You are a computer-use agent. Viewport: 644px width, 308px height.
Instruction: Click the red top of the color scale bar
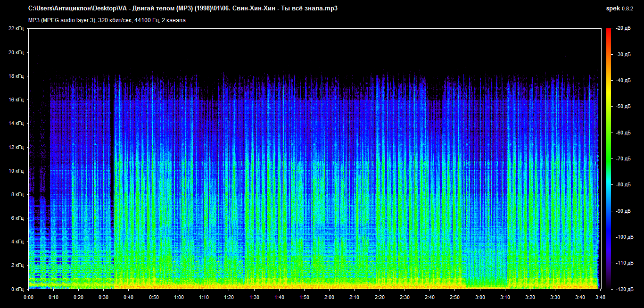(609, 32)
